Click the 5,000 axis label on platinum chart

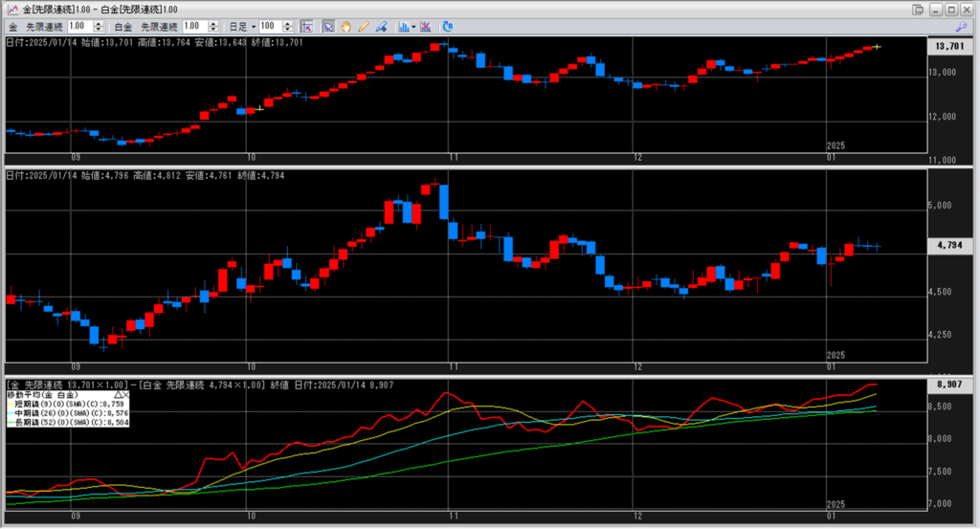click(940, 206)
